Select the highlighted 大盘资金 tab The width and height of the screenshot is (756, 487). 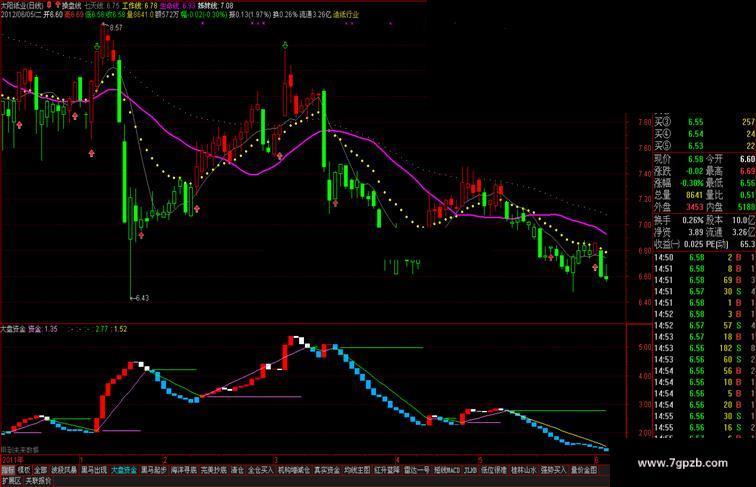point(124,470)
